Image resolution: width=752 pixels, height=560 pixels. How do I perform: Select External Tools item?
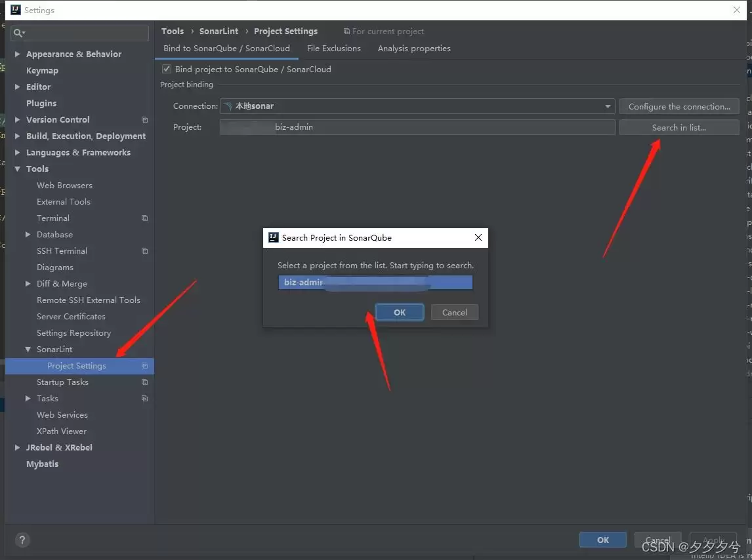(63, 201)
